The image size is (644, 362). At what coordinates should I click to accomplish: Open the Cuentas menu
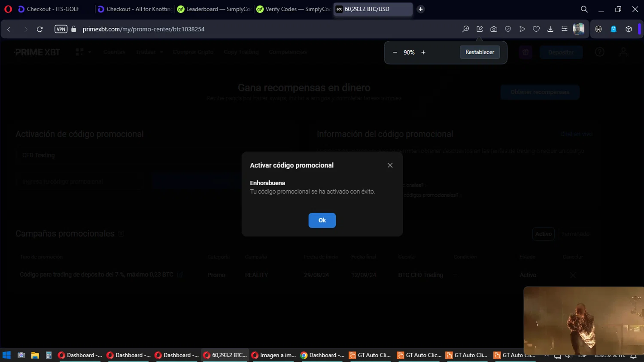114,52
